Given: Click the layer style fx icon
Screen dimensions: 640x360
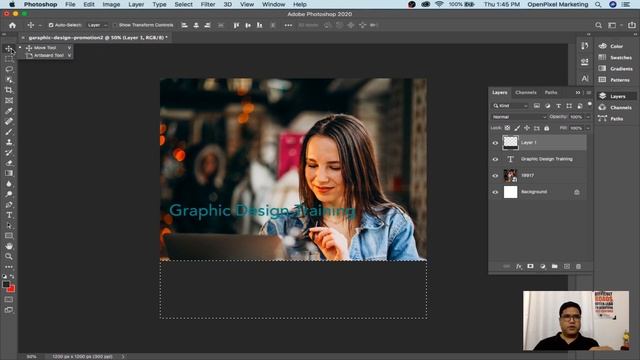Looking at the screenshot, I should pos(518,266).
